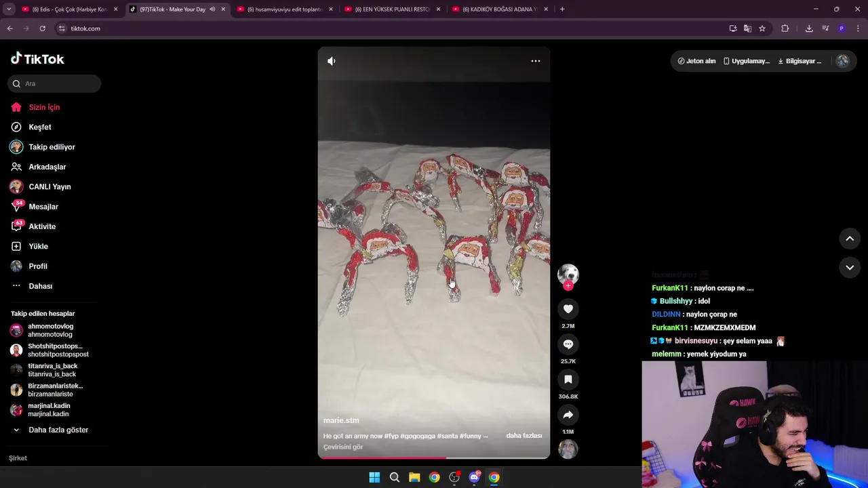Open the tab search dropdown
The height and width of the screenshot is (488, 868).
click(x=9, y=9)
